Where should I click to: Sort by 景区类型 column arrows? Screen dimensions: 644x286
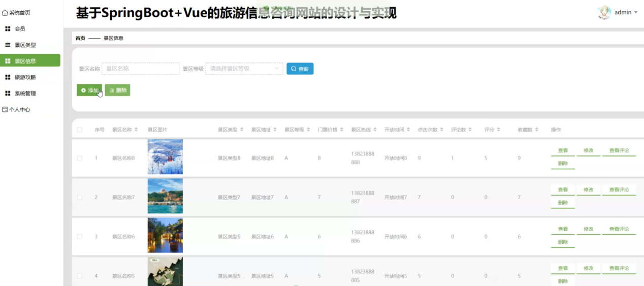(x=242, y=130)
